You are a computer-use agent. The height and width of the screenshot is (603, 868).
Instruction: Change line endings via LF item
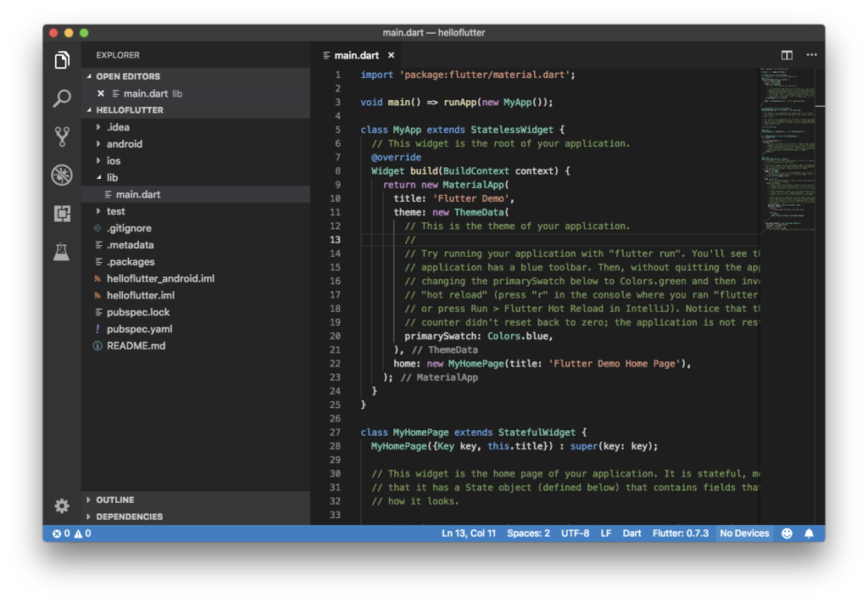click(606, 533)
